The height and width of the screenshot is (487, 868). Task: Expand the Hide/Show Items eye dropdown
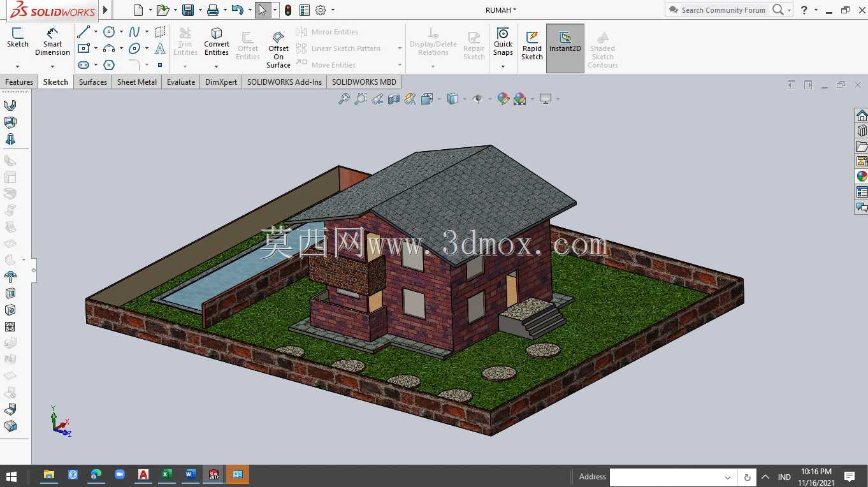click(x=489, y=99)
